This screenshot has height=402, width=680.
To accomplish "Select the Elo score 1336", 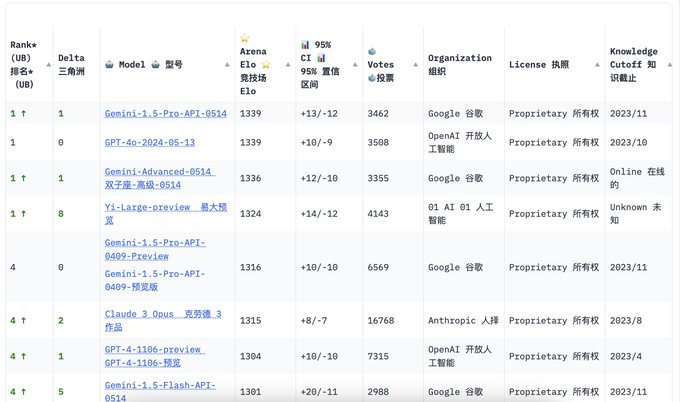I will pyautogui.click(x=251, y=178).
